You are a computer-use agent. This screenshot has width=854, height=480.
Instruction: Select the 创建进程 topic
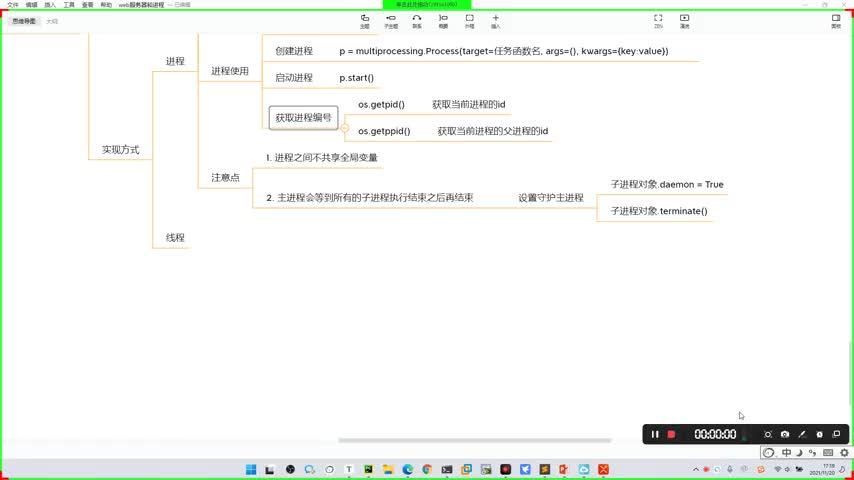[294, 51]
